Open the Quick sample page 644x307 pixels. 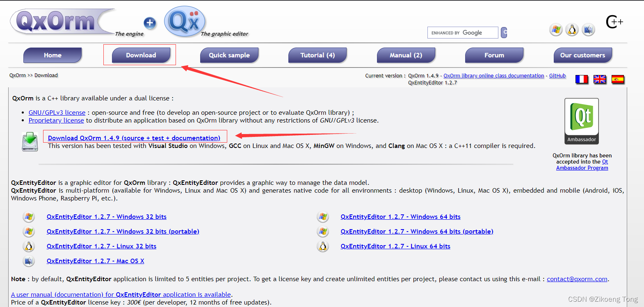point(229,55)
